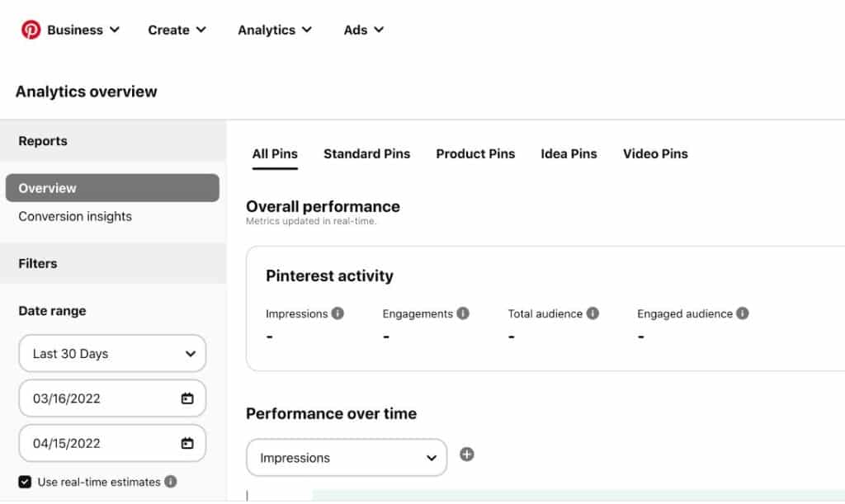Switch to the Idea Pins tab
845x504 pixels.
[x=569, y=153]
